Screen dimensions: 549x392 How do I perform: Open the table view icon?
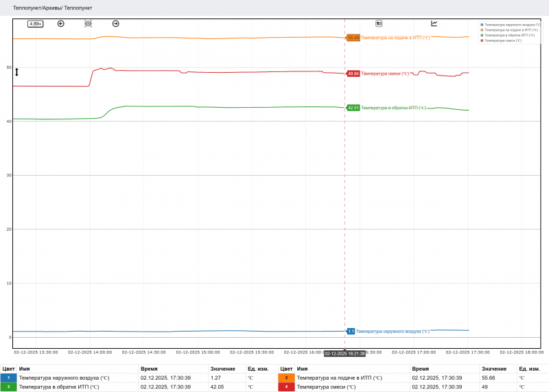(378, 23)
